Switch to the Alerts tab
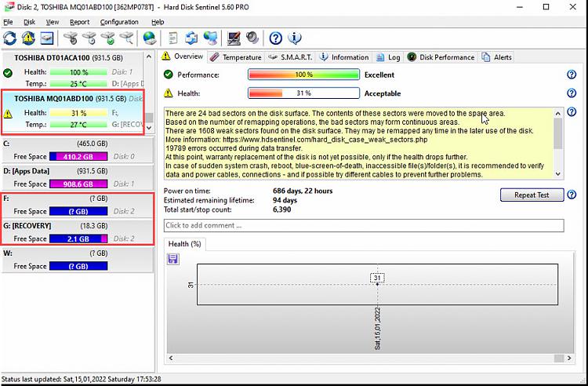 [497, 57]
